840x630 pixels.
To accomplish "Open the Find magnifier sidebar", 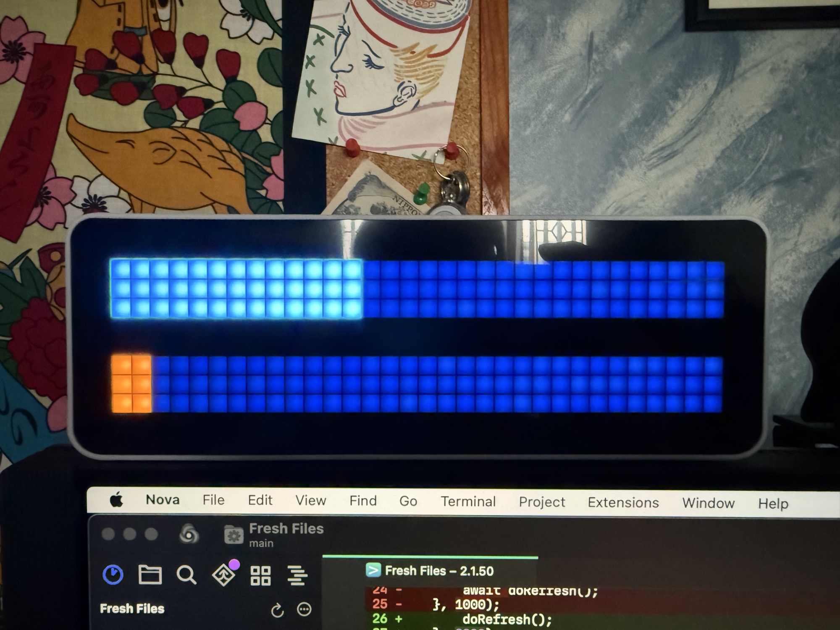I will [186, 575].
